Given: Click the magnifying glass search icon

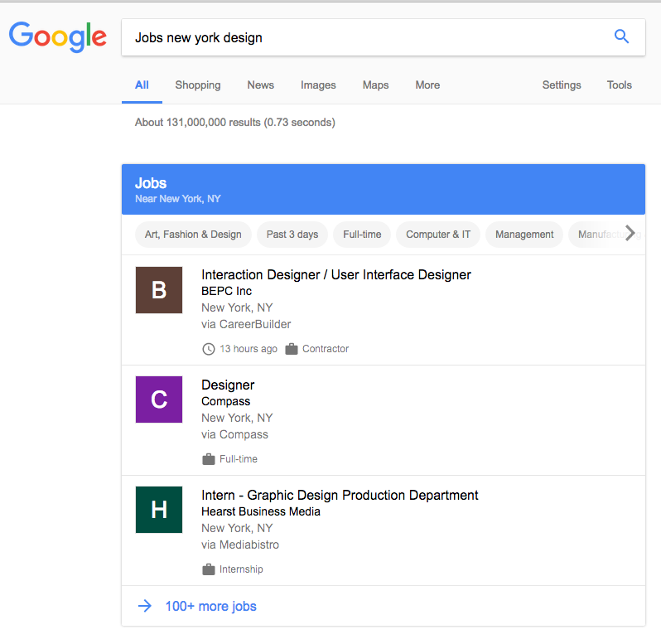Looking at the screenshot, I should tap(621, 36).
